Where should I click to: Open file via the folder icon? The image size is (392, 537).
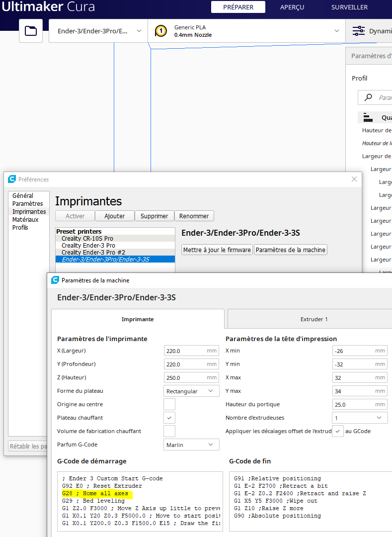[x=31, y=31]
